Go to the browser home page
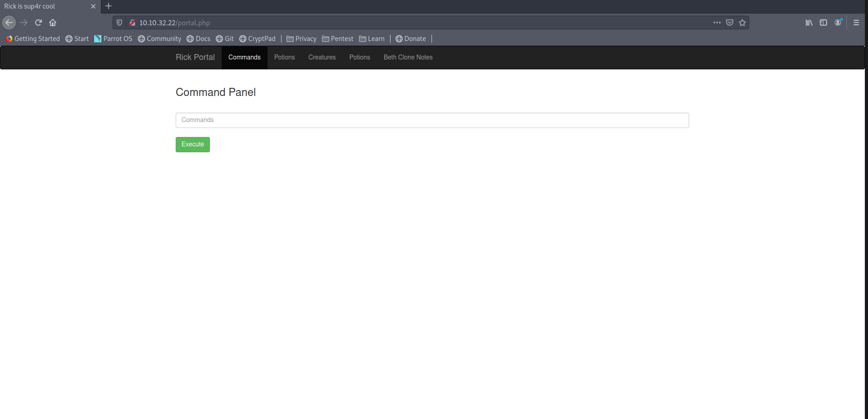 [53, 23]
